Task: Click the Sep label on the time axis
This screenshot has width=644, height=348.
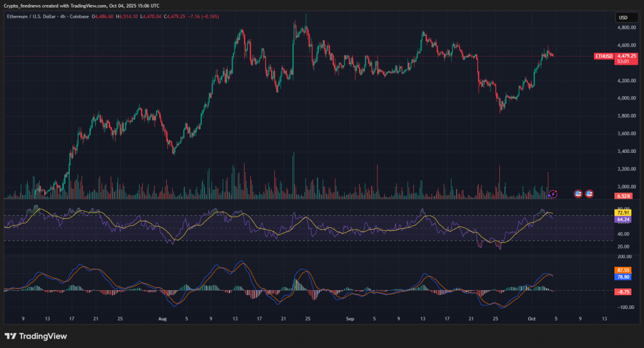Action: point(350,319)
